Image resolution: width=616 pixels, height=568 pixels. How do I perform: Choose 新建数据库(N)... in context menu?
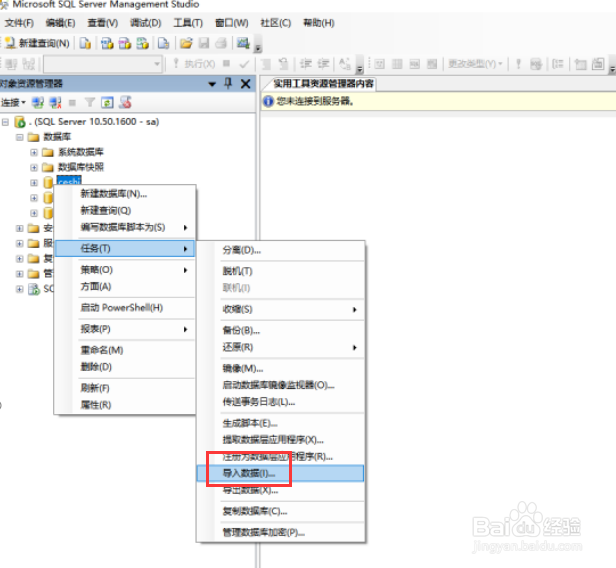(125, 194)
